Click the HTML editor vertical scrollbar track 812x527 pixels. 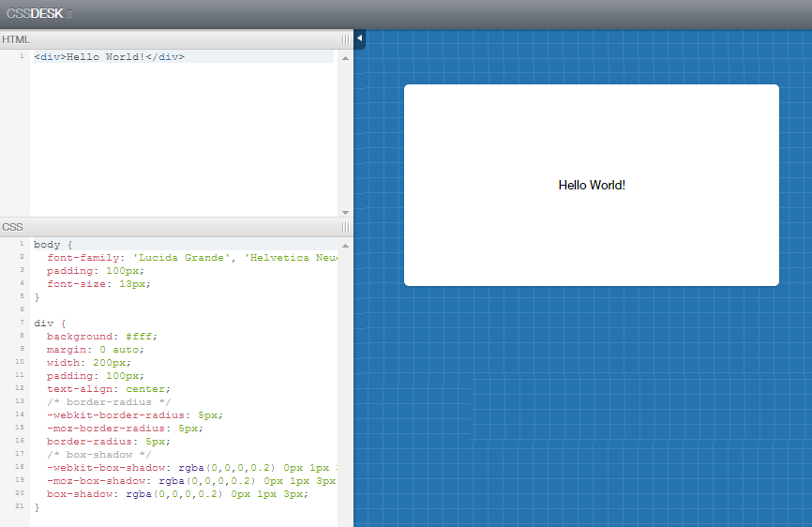click(x=345, y=136)
